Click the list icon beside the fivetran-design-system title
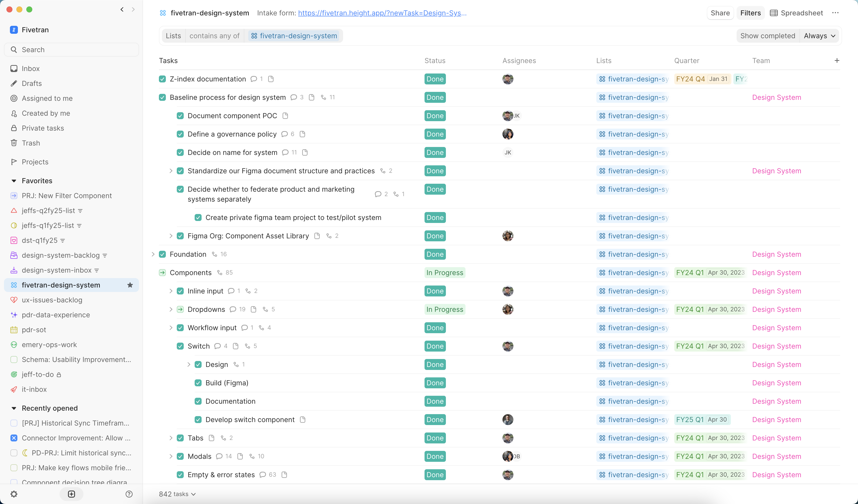 pos(163,13)
